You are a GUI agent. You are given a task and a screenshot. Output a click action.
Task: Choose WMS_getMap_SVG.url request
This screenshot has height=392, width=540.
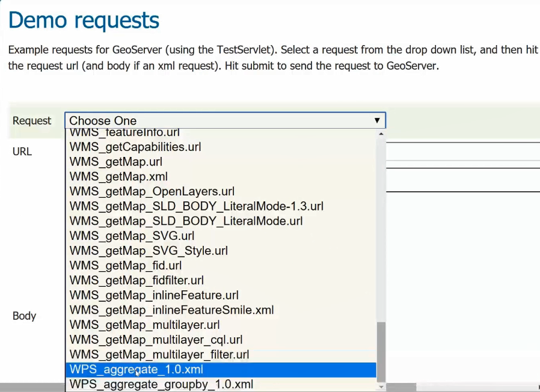click(221, 236)
